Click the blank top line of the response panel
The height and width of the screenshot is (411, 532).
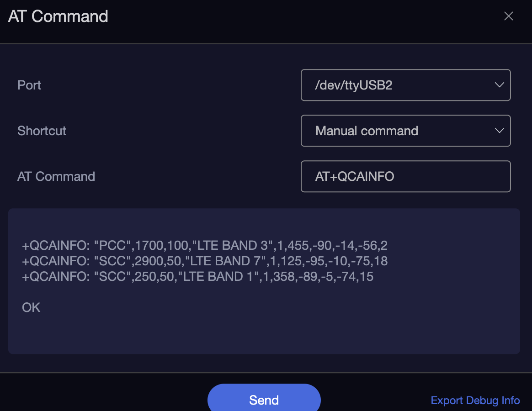(x=264, y=225)
